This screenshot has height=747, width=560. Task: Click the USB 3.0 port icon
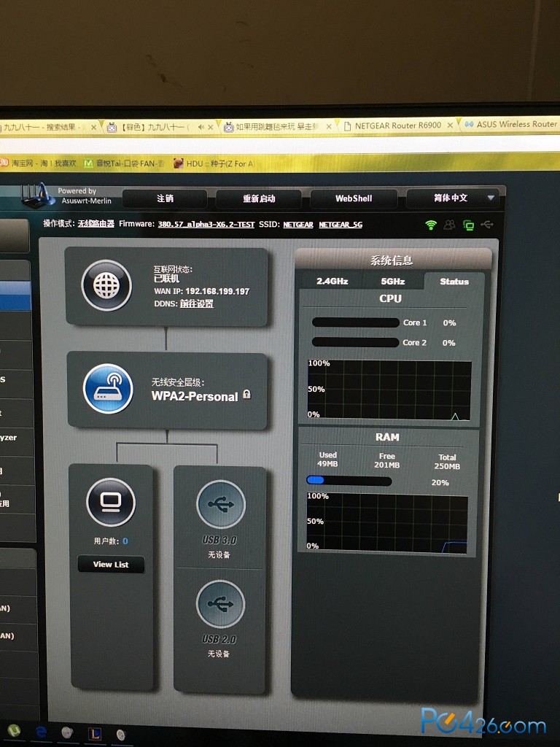coord(221,504)
